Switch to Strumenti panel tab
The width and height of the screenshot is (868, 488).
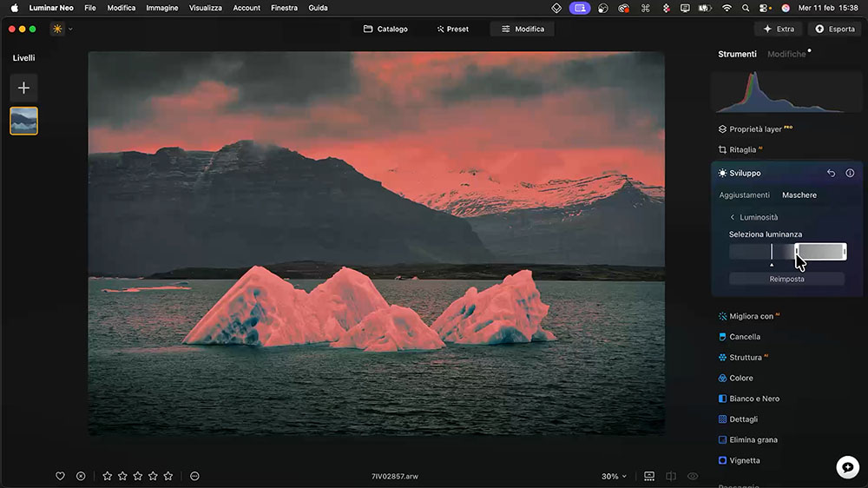[737, 54]
